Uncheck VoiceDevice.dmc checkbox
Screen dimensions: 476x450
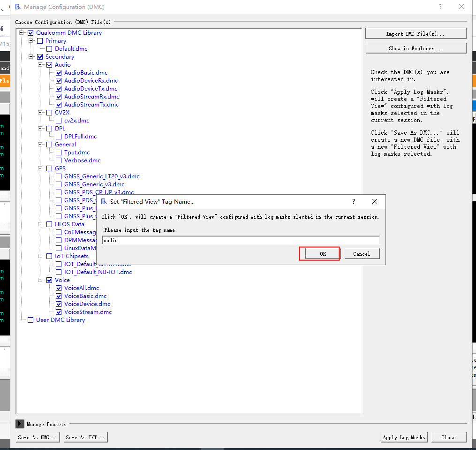pyautogui.click(x=59, y=304)
